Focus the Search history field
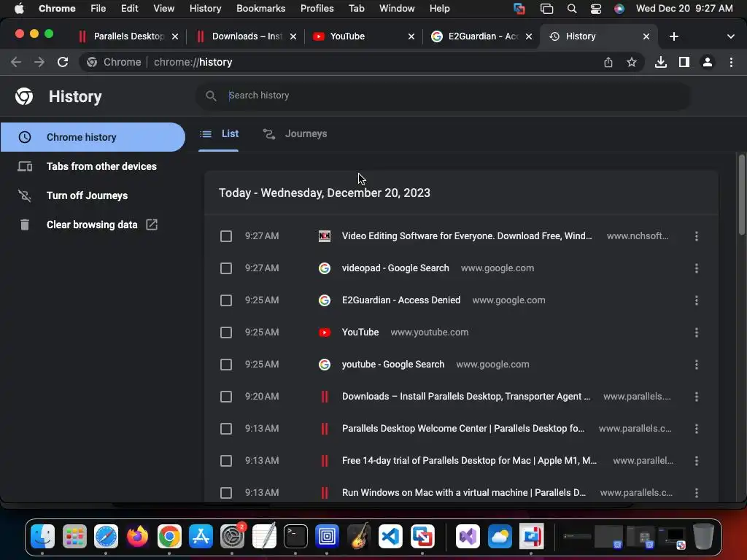 (443, 96)
